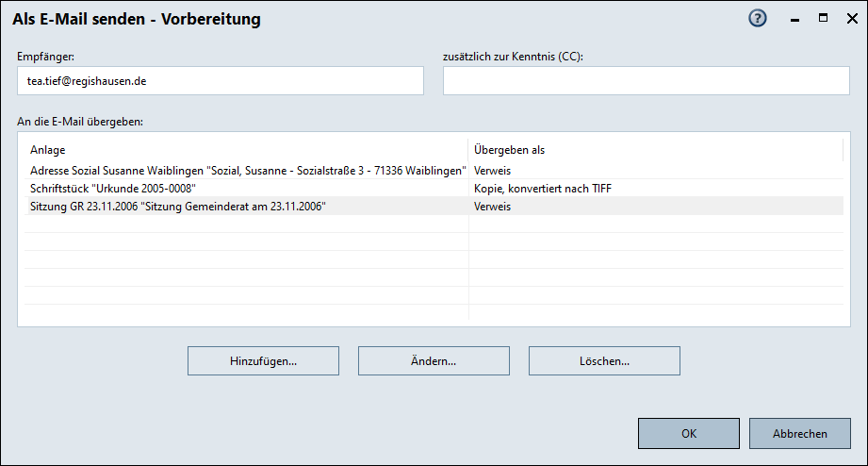Focus the zusätzlich zur Kenntnis (CC) field
The width and height of the screenshot is (868, 466).
[646, 81]
